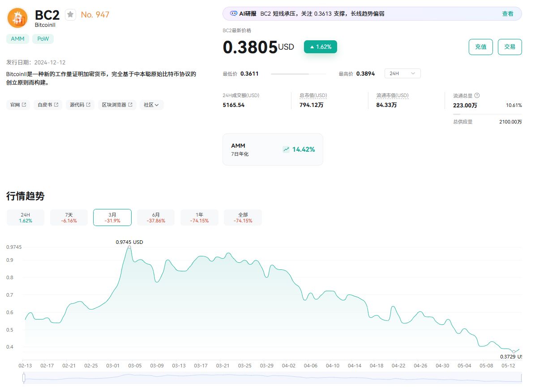Click the AI研报 robot icon
The image size is (535, 392).
click(x=234, y=13)
